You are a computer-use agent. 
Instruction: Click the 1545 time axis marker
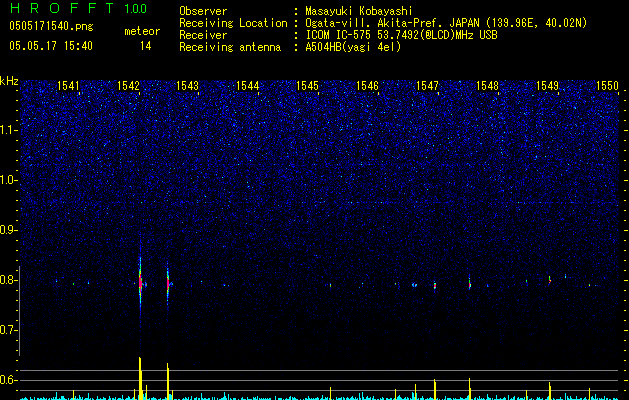click(307, 86)
